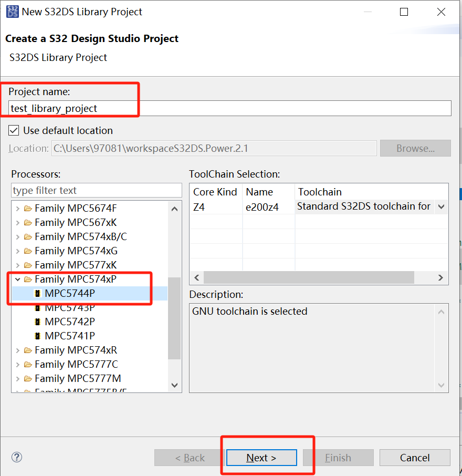
Task: Click the Family MPC574xG folder icon
Action: [x=28, y=251]
